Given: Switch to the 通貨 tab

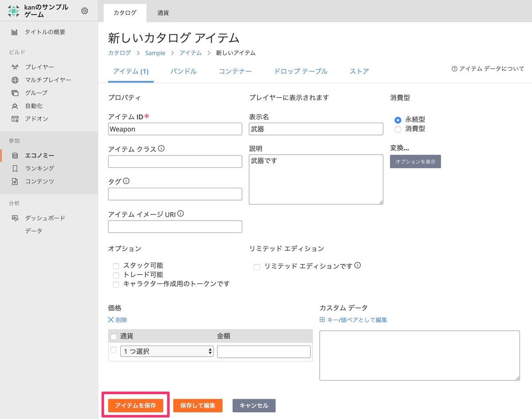Looking at the screenshot, I should point(162,13).
